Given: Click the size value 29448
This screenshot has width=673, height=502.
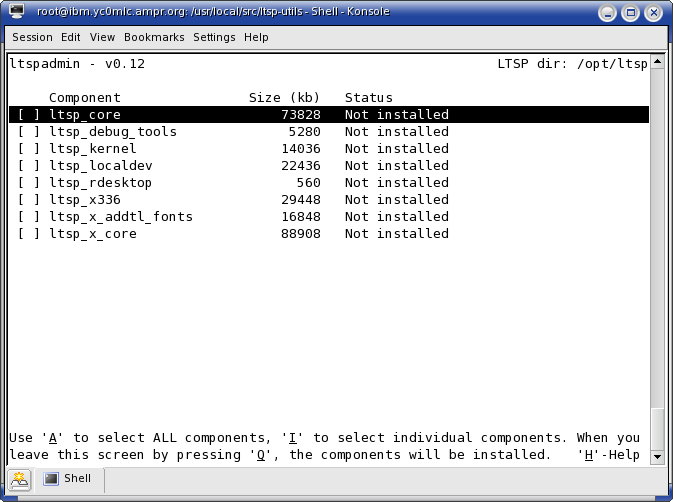Looking at the screenshot, I should (301, 200).
